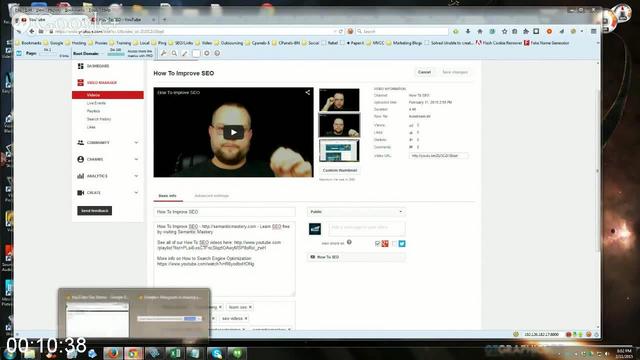The image size is (640, 360).
Task: Click the Create camera icon
Action: coord(80,193)
